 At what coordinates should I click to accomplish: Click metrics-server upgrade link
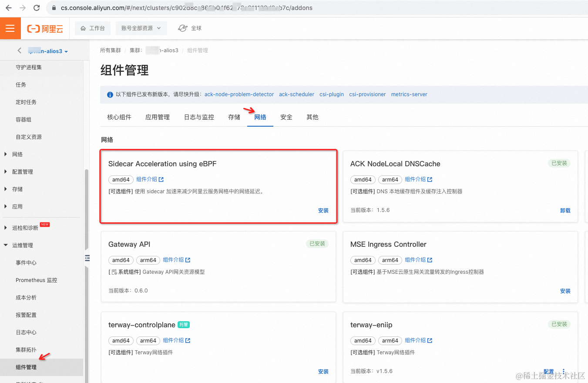click(409, 94)
